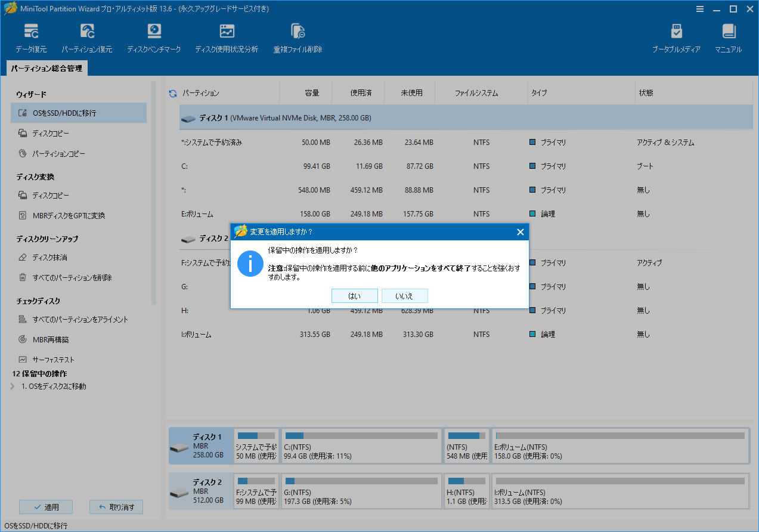
Task: Click the 適用 (Apply) button
Action: (x=46, y=506)
